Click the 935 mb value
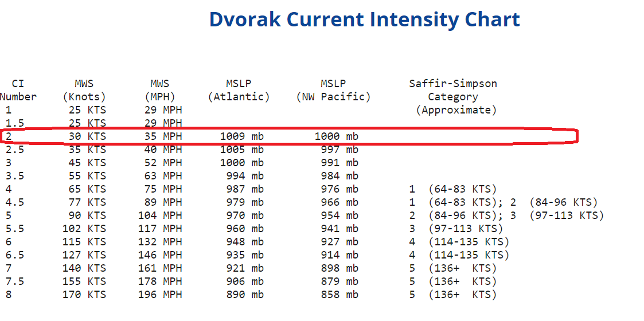 tap(245, 255)
